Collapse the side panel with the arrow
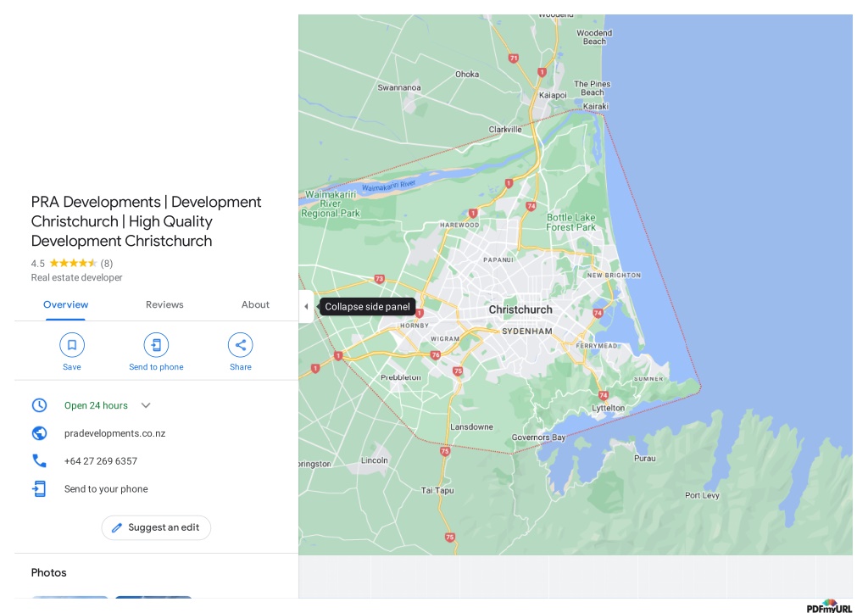The width and height of the screenshot is (868, 613). coord(306,306)
